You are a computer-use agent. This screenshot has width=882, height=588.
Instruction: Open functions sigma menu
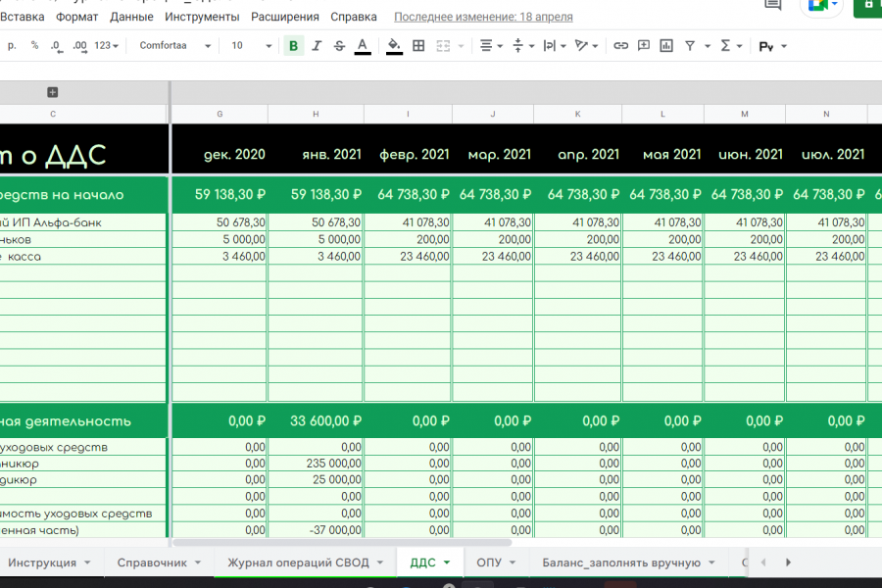731,46
